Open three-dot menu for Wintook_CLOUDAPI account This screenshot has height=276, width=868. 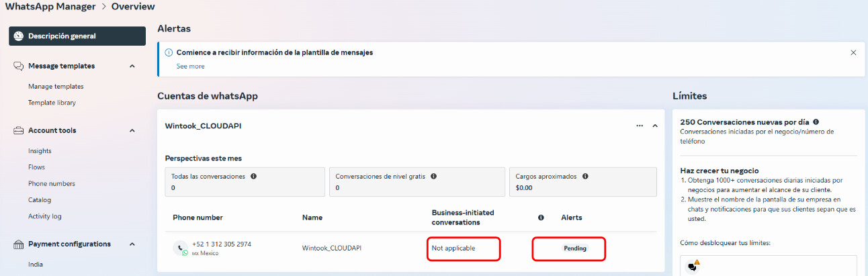coord(639,126)
